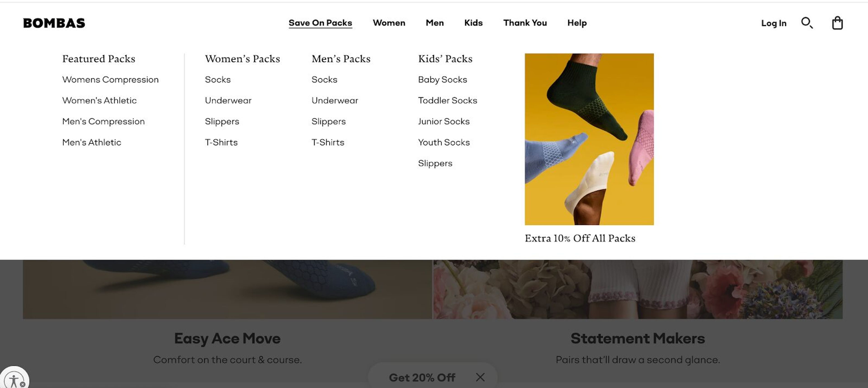Screen dimensions: 868x388
Task: Expand the Kids navigation menu
Action: 473,23
